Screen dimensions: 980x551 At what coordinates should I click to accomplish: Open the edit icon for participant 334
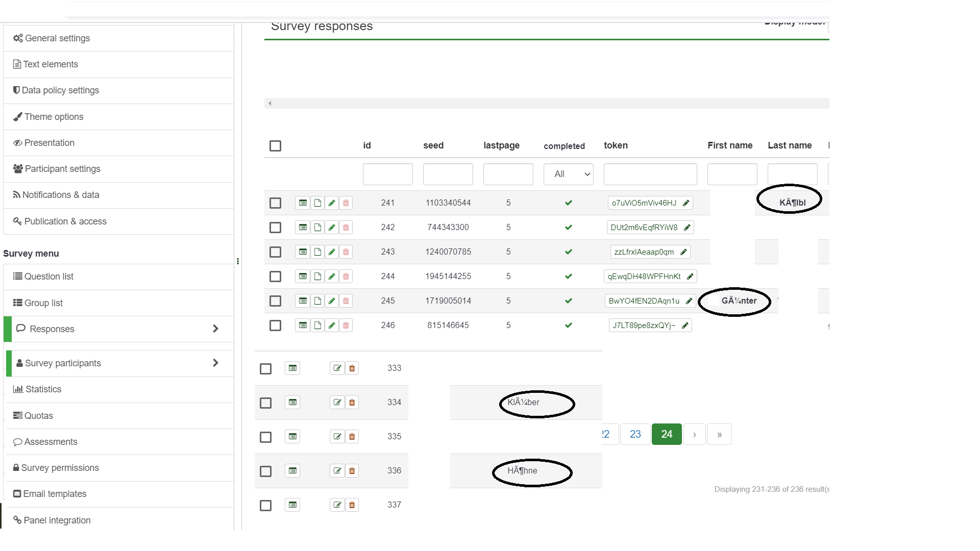coord(337,402)
